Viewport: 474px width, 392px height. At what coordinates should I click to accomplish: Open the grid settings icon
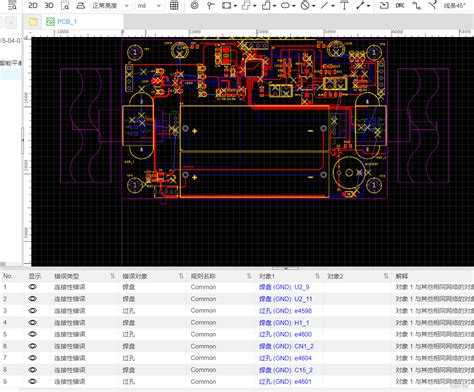[174, 5]
